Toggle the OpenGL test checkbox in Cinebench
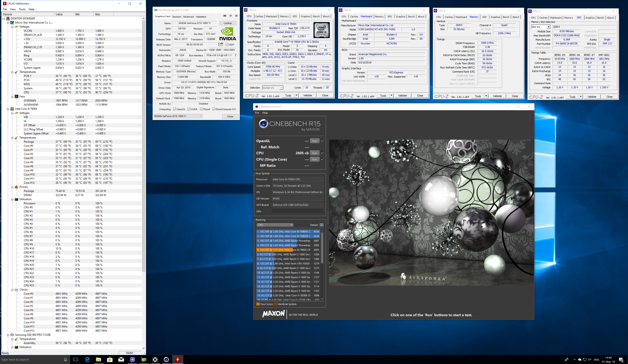 tap(322, 141)
